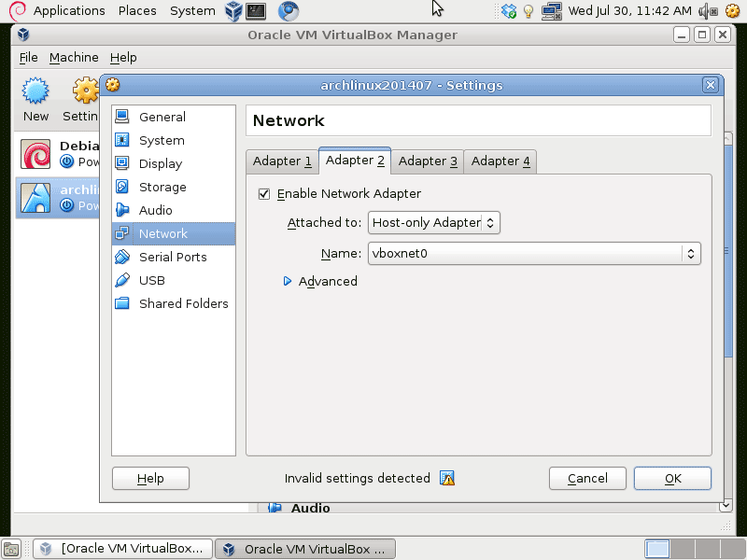
Task: Click the show desktop button
Action: [11, 549]
